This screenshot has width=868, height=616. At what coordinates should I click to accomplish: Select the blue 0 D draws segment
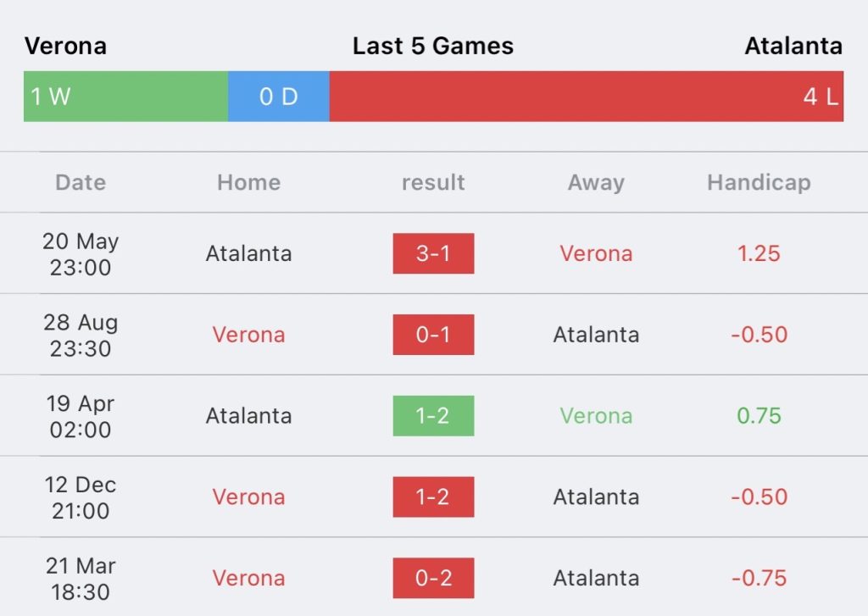278,97
